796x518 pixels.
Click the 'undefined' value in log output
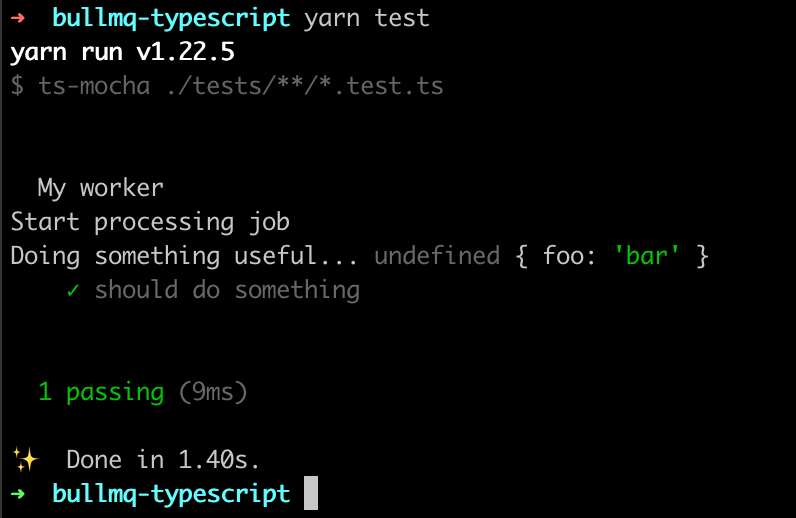(437, 256)
